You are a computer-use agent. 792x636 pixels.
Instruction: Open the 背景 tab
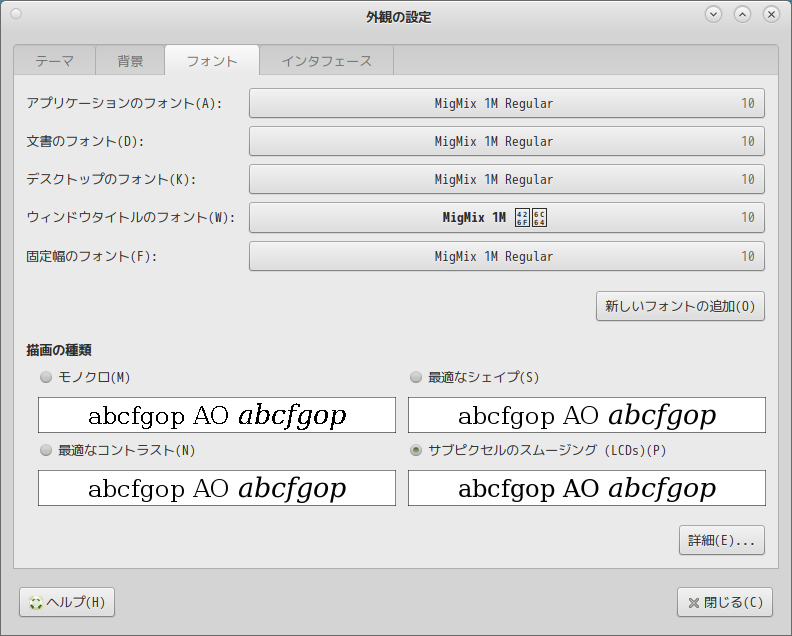click(x=130, y=61)
